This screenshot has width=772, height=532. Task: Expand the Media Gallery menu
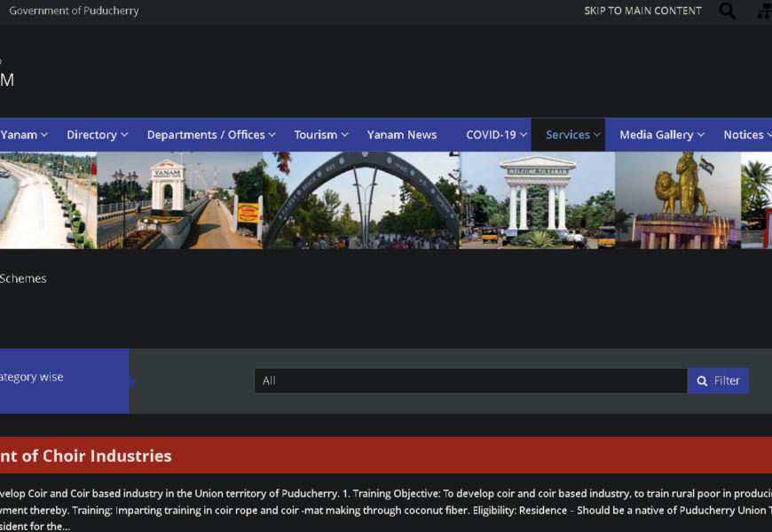(661, 135)
